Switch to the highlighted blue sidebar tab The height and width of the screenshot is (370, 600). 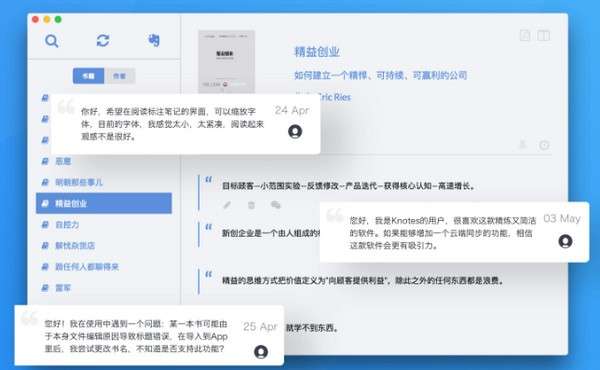pyautogui.click(x=88, y=76)
